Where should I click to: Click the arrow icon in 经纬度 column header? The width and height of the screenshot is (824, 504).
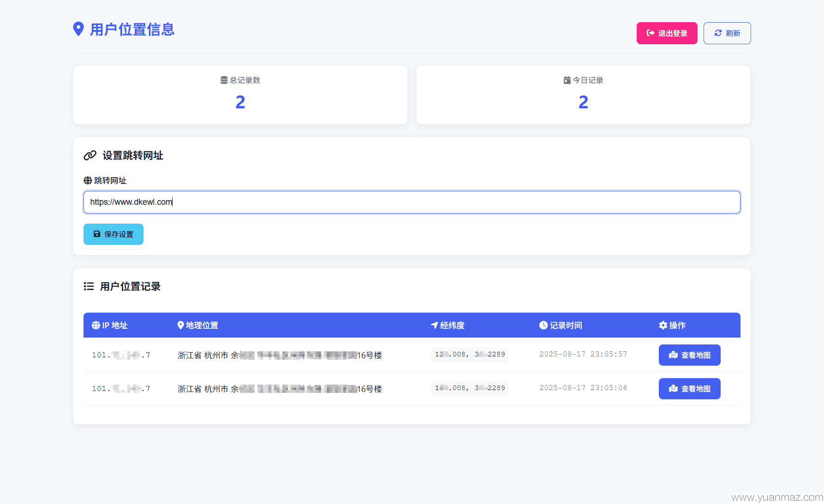(434, 325)
